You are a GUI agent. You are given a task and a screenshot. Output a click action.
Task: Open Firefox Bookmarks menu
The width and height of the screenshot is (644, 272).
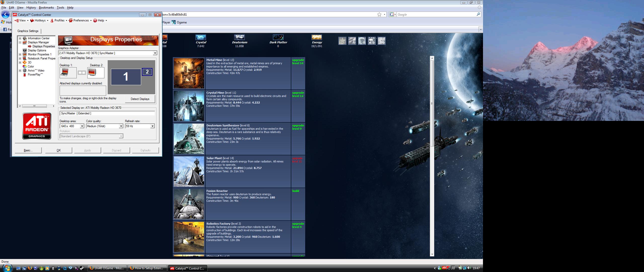point(46,8)
